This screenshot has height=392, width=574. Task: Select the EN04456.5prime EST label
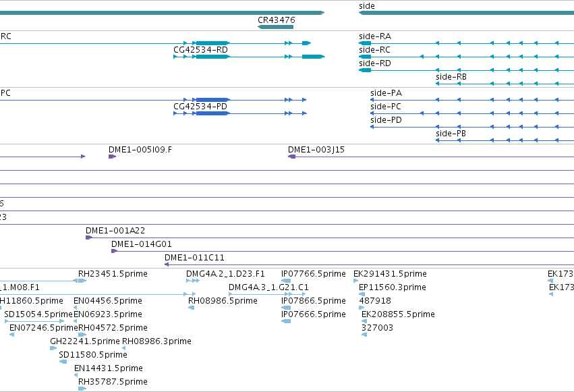tap(108, 301)
